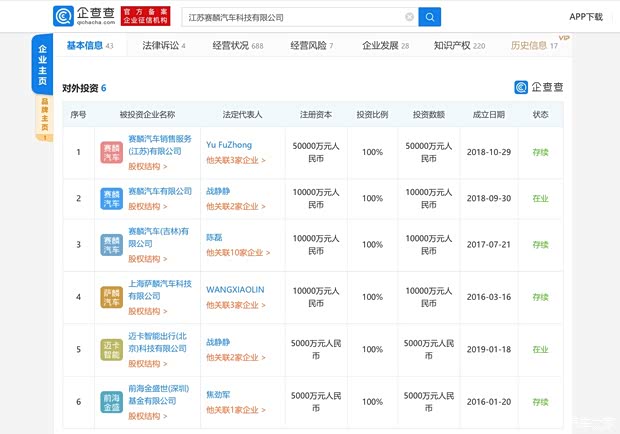Open legal representative WANGXIAOLIN link
The image size is (620, 434).
(x=235, y=290)
